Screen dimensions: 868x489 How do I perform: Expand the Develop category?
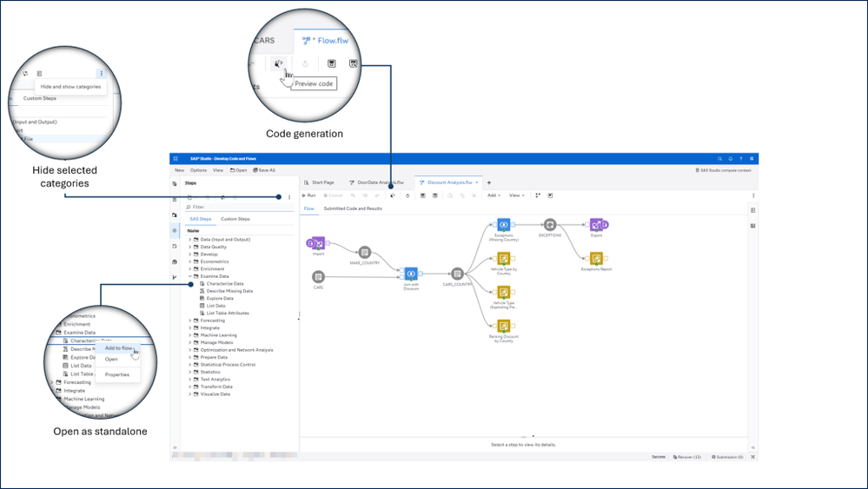190,254
